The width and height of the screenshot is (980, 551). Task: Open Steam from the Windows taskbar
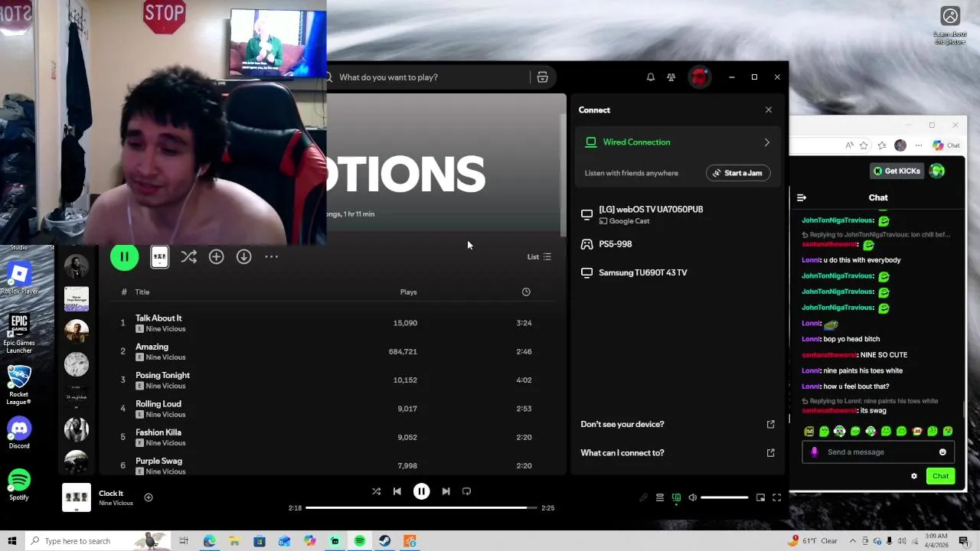pos(384,541)
